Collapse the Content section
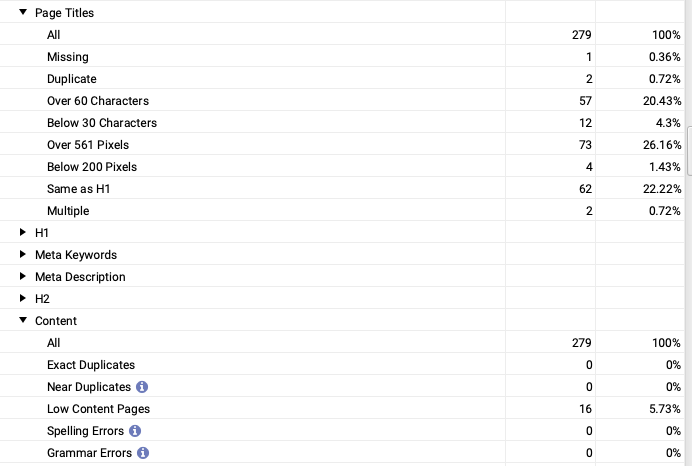The image size is (692, 466). click(23, 320)
